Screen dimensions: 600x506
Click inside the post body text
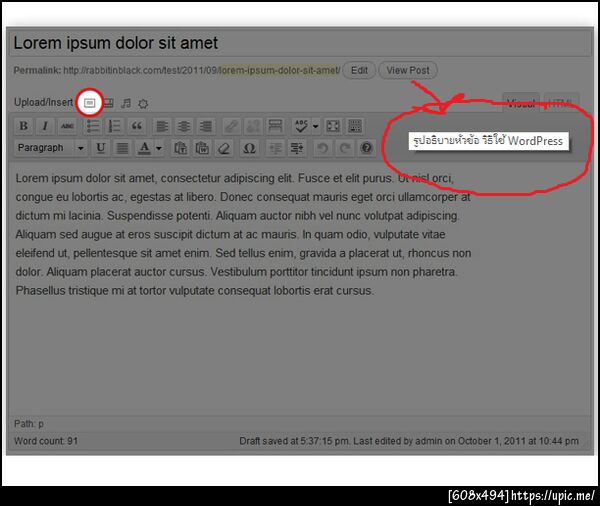[x=243, y=234]
